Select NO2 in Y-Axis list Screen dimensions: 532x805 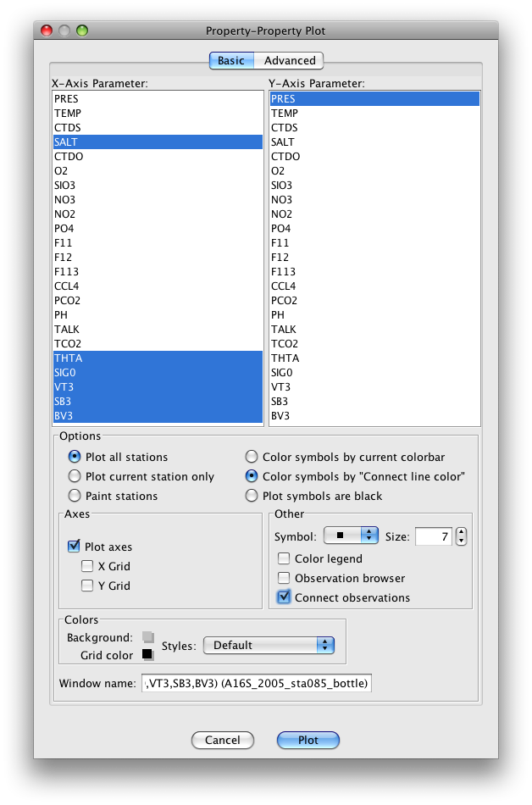[375, 214]
